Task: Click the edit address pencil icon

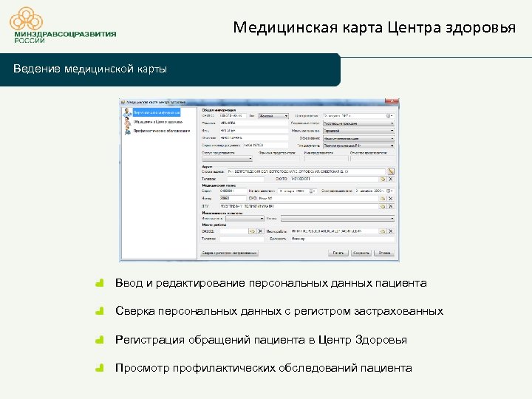Action: (x=391, y=171)
